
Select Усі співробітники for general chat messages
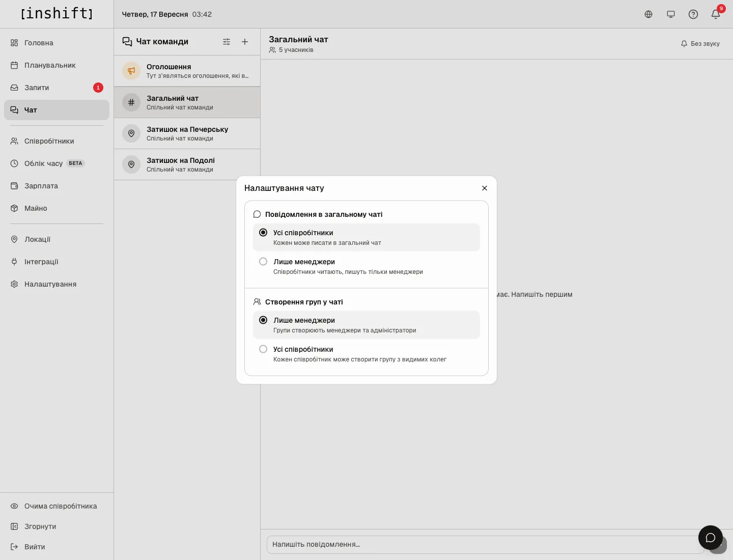point(366,237)
